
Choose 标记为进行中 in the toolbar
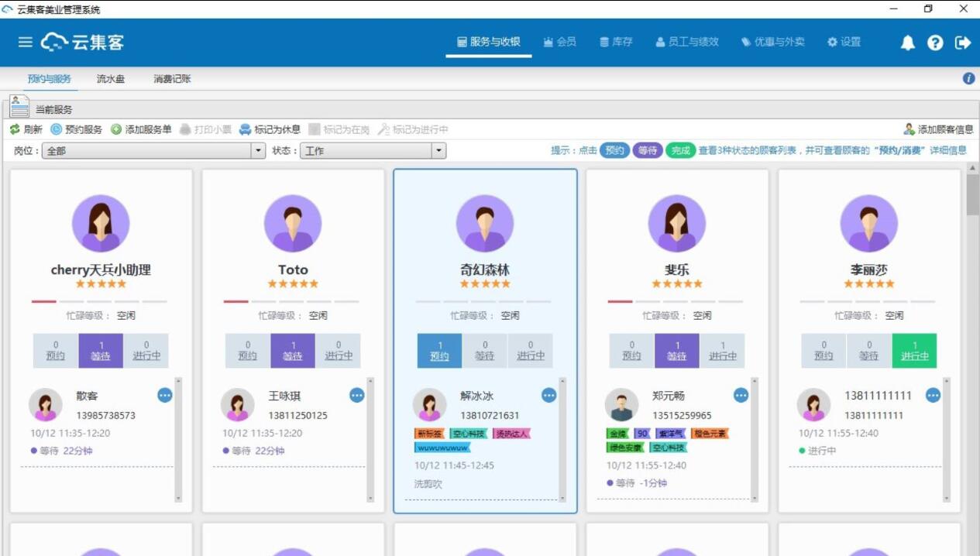[x=412, y=129]
